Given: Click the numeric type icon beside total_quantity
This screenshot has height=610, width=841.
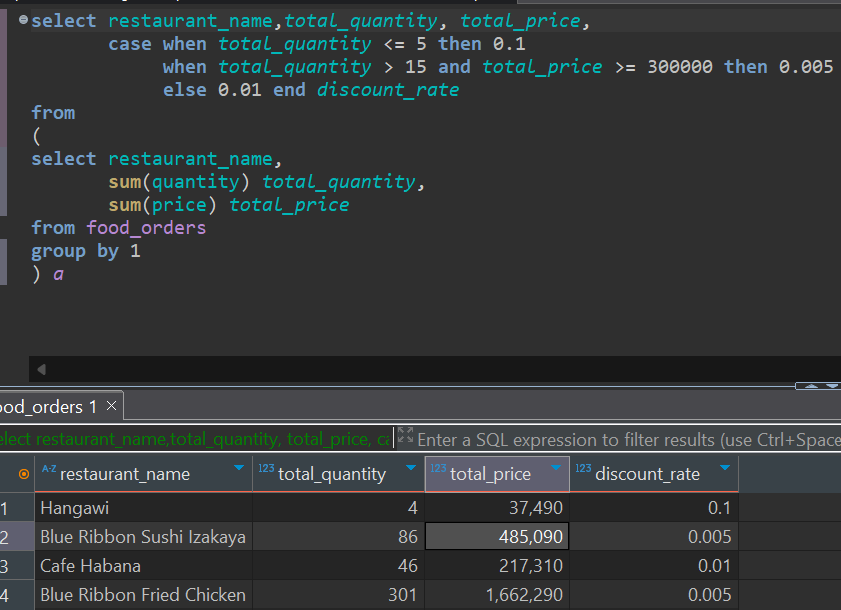Looking at the screenshot, I should (x=266, y=468).
